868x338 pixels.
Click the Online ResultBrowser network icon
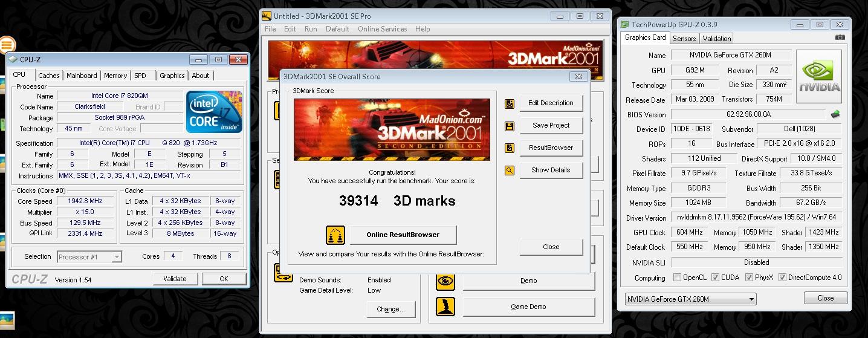335,235
